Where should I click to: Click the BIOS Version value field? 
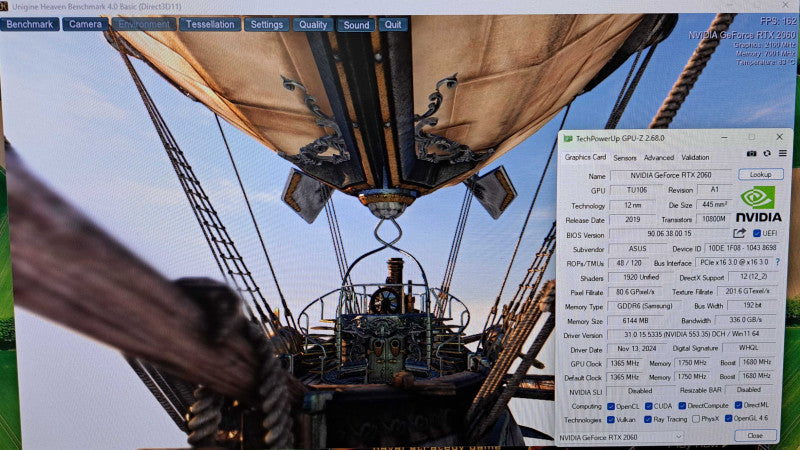pos(669,234)
